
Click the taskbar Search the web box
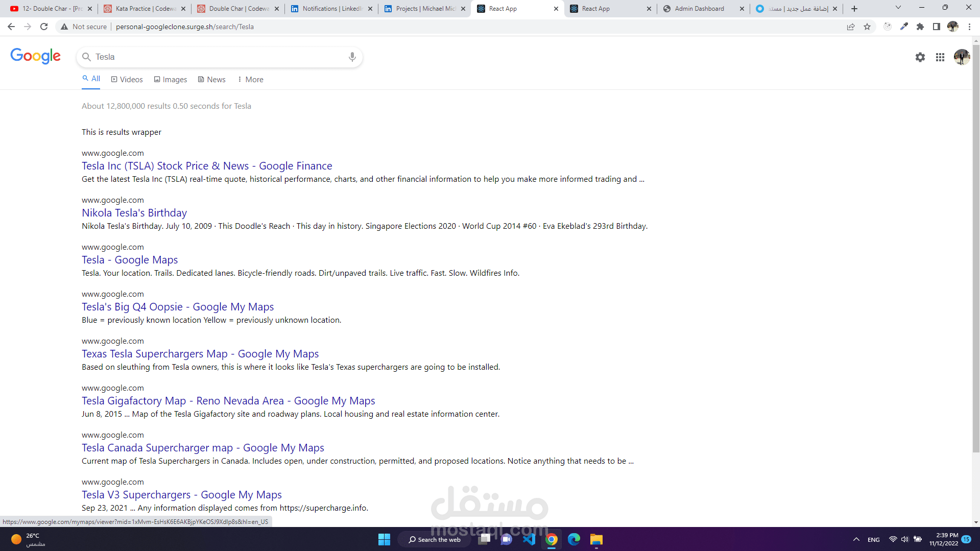(435, 539)
